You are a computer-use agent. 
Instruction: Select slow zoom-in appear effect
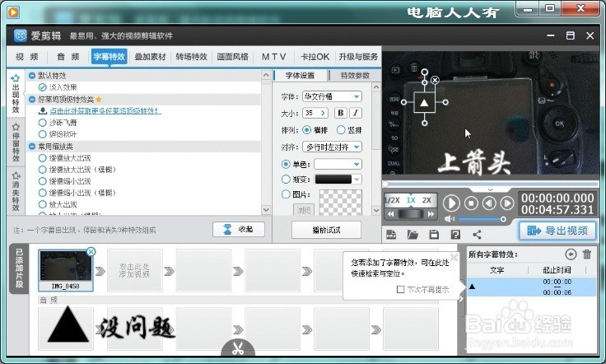[43, 158]
